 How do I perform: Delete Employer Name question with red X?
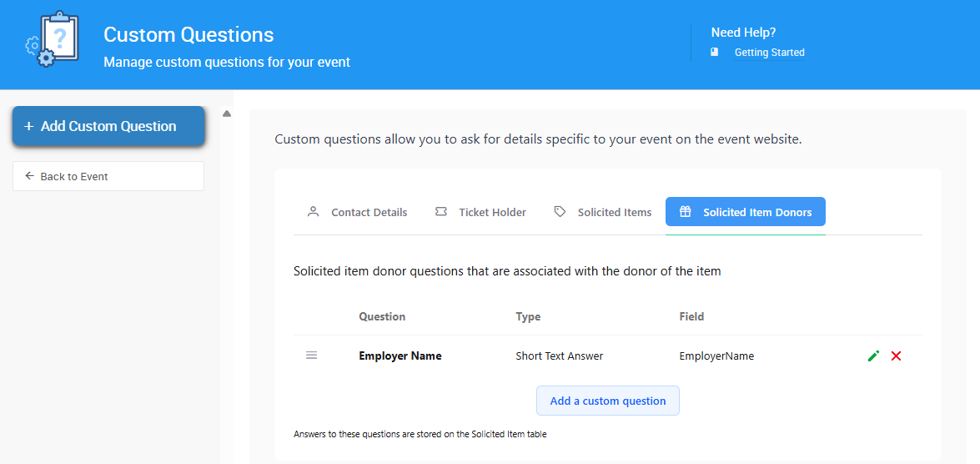coord(897,356)
